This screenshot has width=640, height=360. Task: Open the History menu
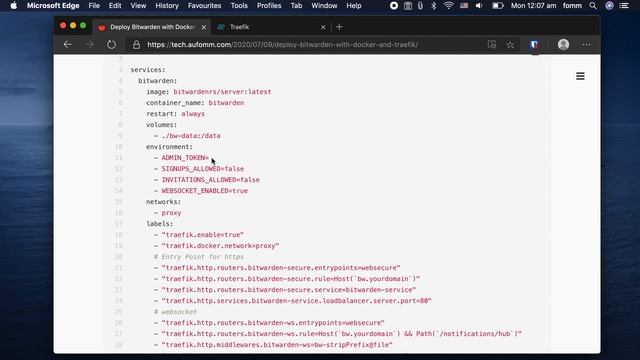167,6
